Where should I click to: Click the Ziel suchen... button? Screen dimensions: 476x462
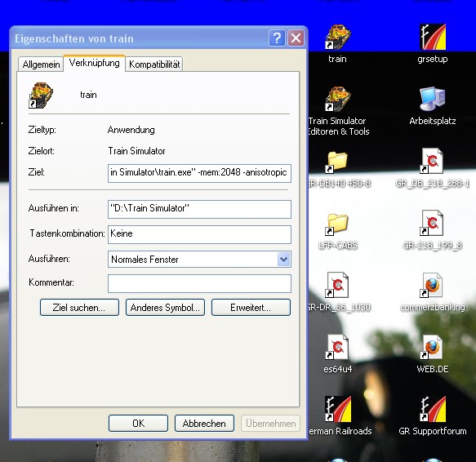pyautogui.click(x=79, y=308)
